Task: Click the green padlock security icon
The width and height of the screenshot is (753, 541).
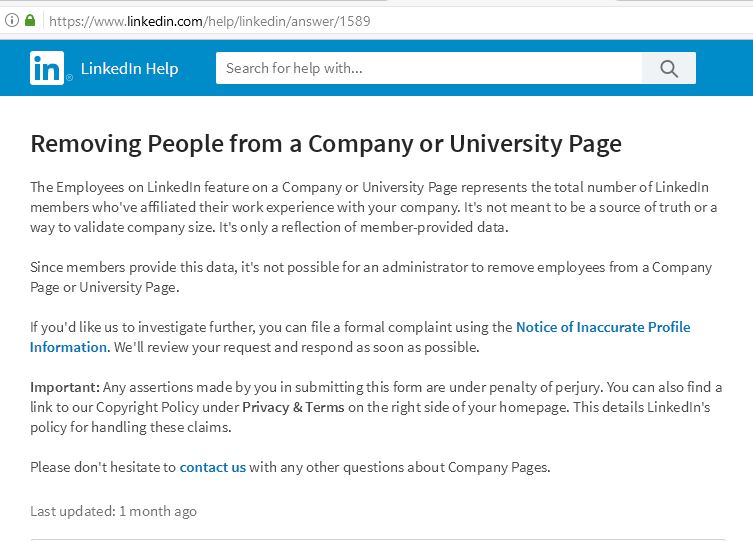Action: tap(30, 21)
